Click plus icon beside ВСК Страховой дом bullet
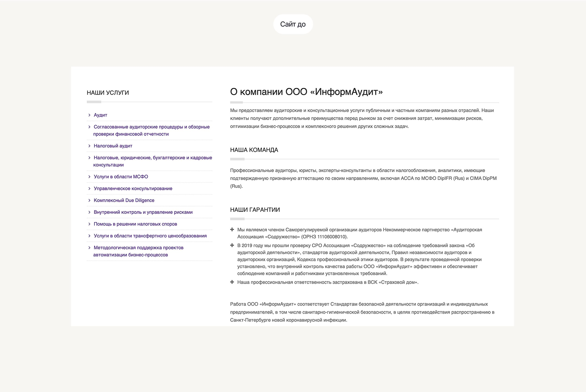 232,282
